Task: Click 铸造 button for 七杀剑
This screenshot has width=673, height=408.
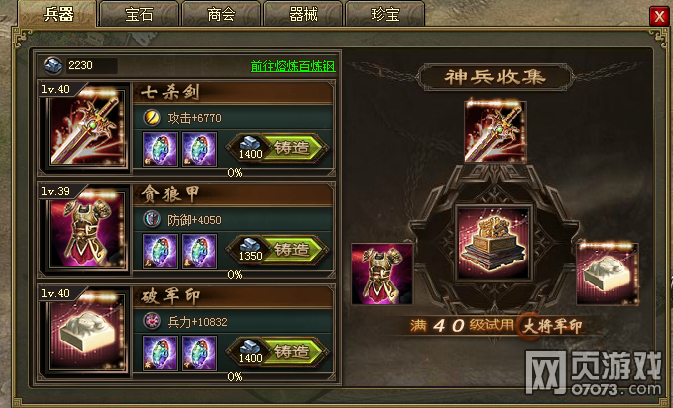Action: pos(278,148)
